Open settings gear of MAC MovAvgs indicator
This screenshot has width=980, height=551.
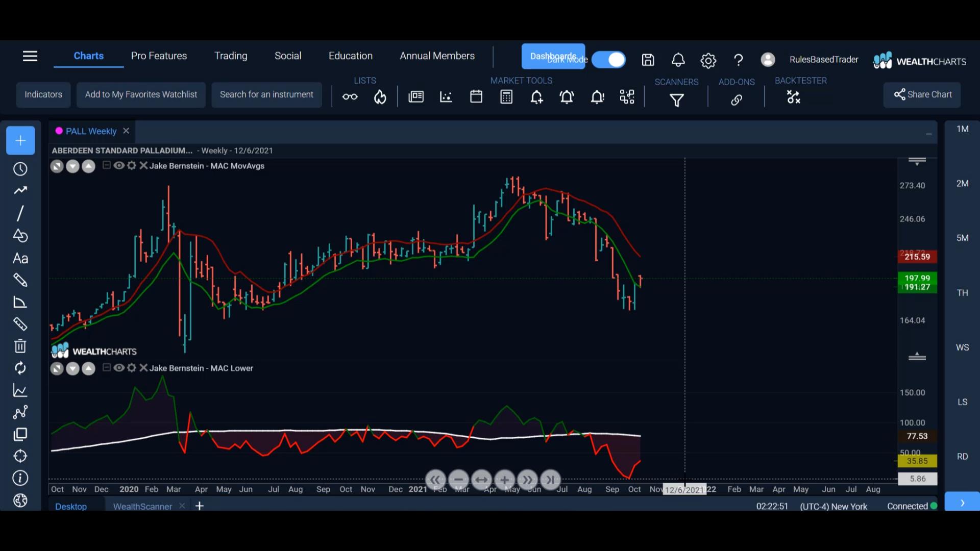coord(132,165)
